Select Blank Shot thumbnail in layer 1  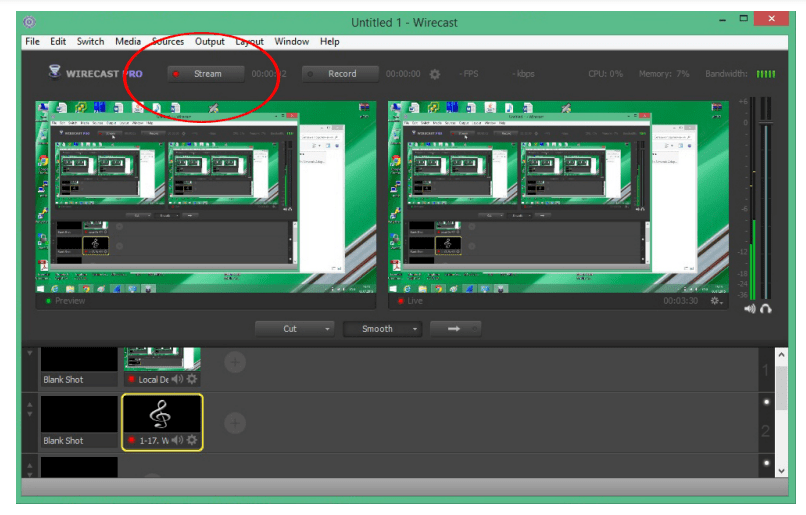[x=79, y=359]
